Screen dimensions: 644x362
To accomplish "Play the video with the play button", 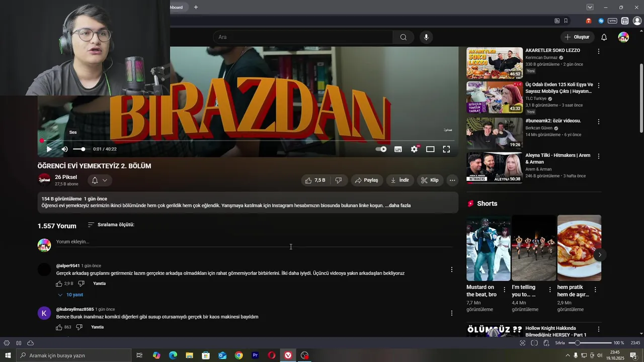I will (49, 149).
